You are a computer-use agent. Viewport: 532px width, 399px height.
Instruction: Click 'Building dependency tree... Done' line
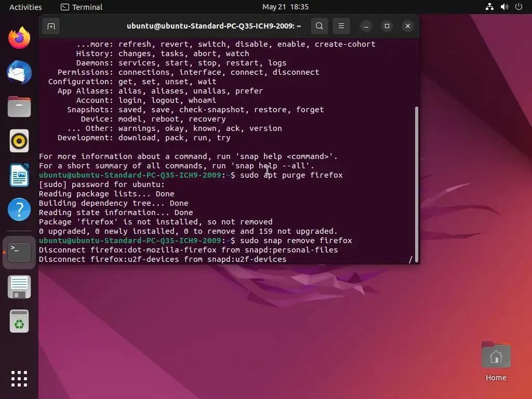(113, 203)
